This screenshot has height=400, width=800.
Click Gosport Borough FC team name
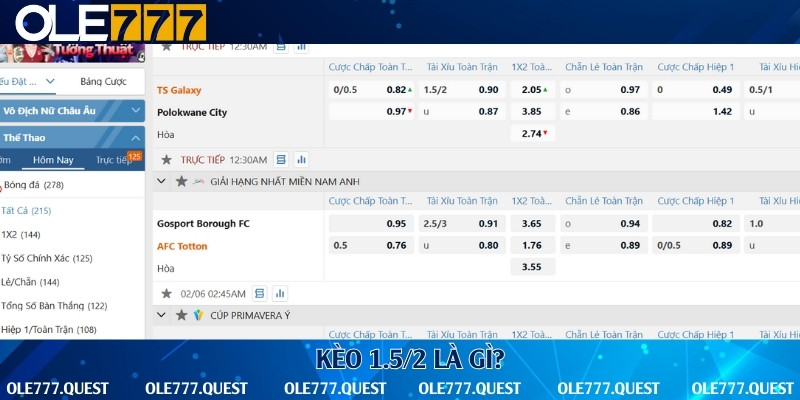point(204,223)
